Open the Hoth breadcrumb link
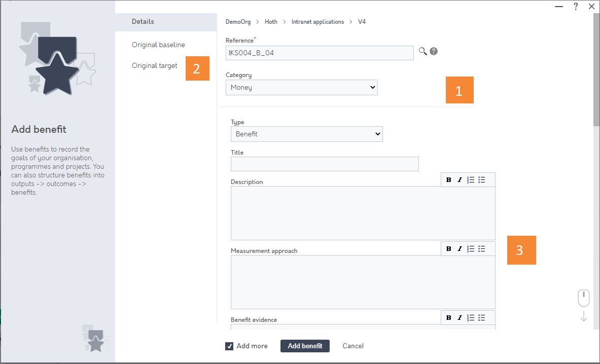 (x=271, y=22)
